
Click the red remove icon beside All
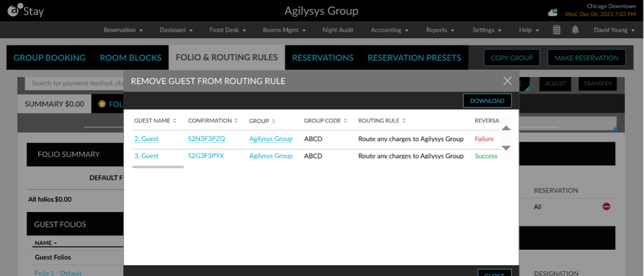[x=606, y=207]
